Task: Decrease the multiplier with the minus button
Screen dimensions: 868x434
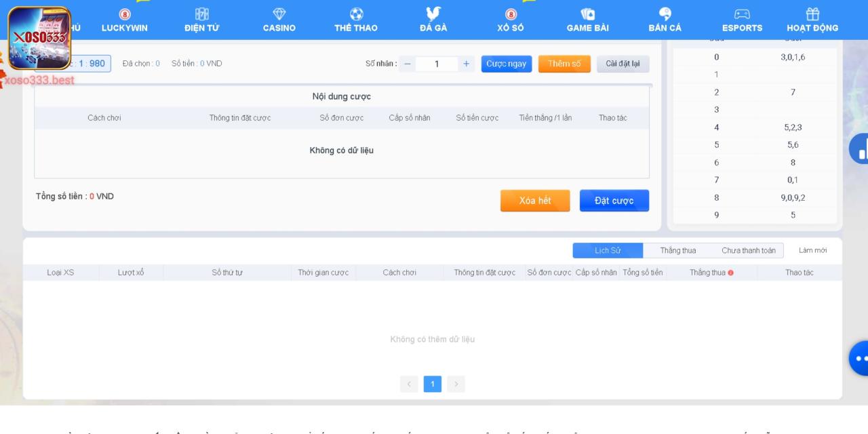Action: 408,64
